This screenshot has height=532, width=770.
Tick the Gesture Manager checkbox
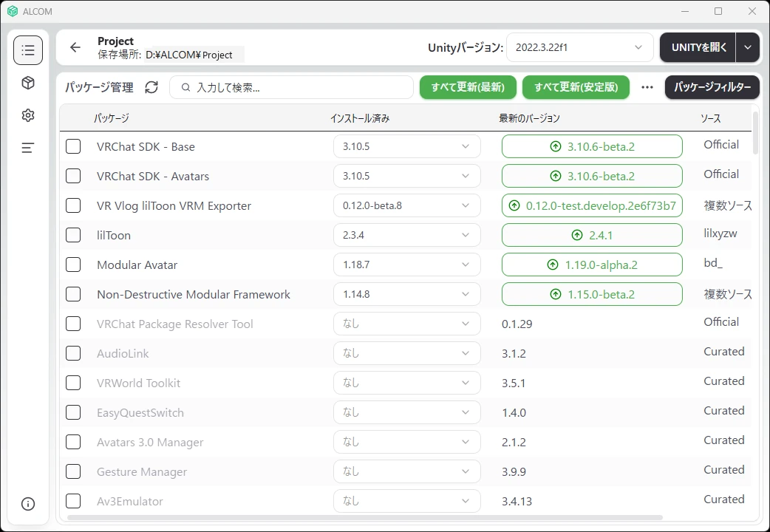[73, 471]
